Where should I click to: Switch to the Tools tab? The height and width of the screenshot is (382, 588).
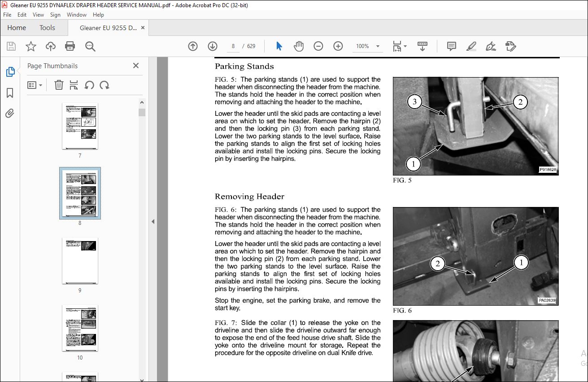[47, 28]
